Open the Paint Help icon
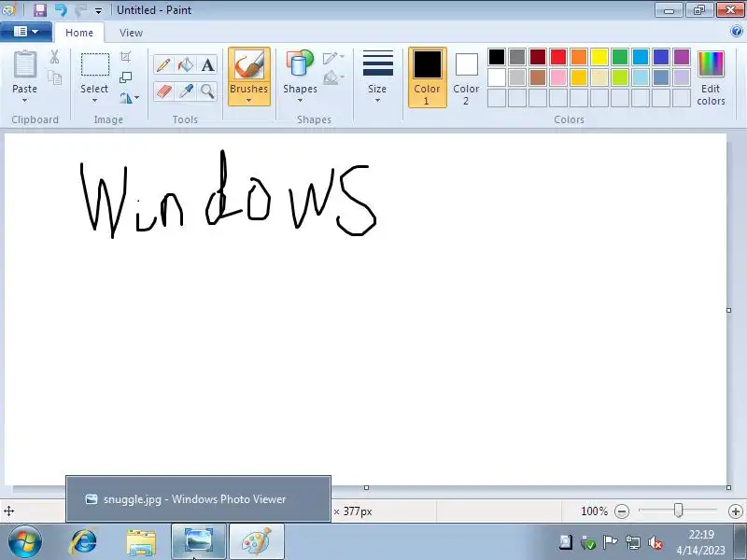This screenshot has width=747, height=560. (737, 32)
